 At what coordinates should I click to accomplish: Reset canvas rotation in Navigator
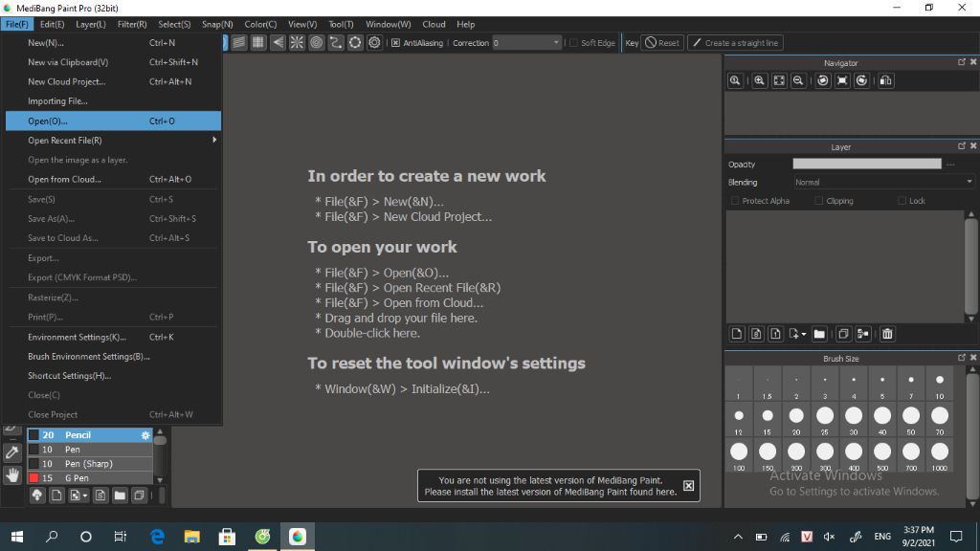tap(842, 80)
